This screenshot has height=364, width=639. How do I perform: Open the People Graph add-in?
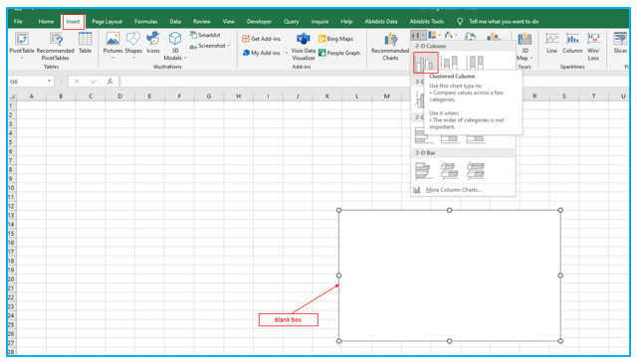(339, 53)
